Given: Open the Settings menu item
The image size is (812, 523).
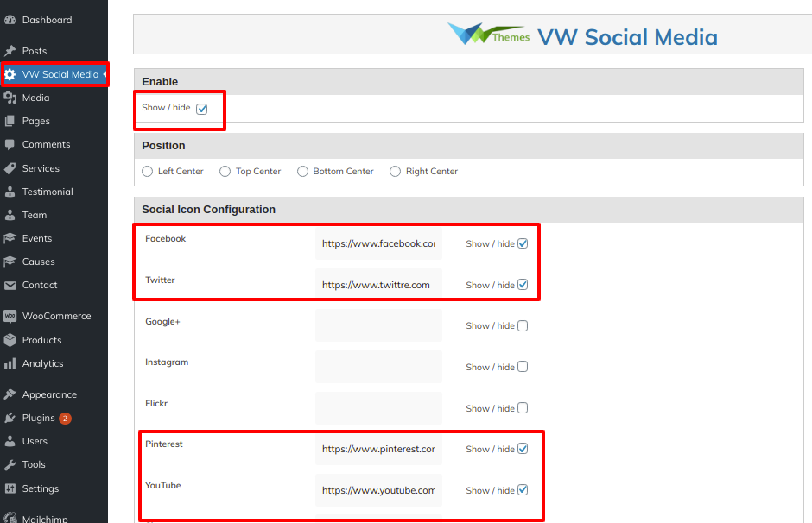Looking at the screenshot, I should click(x=41, y=488).
